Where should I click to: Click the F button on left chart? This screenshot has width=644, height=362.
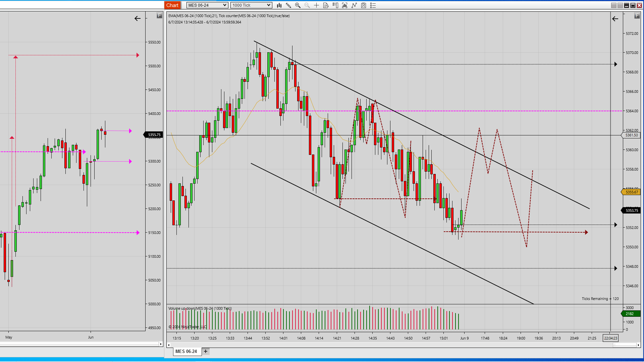[159, 15]
